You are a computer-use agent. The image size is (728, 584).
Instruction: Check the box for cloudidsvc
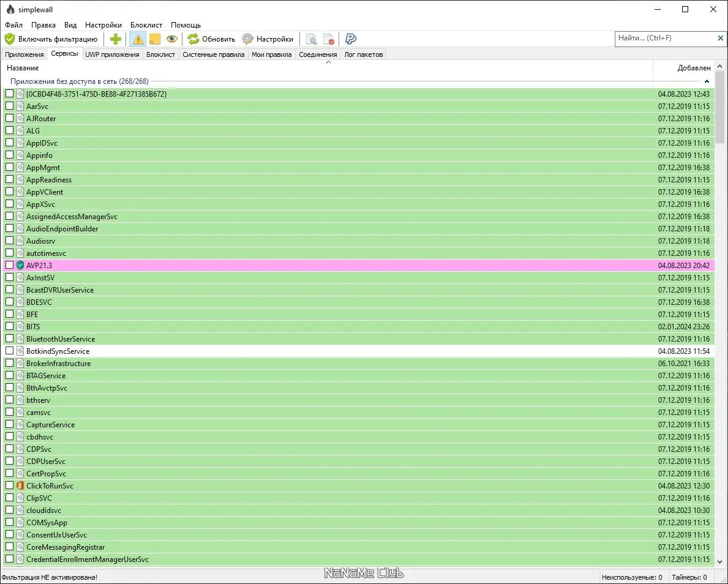click(x=9, y=510)
